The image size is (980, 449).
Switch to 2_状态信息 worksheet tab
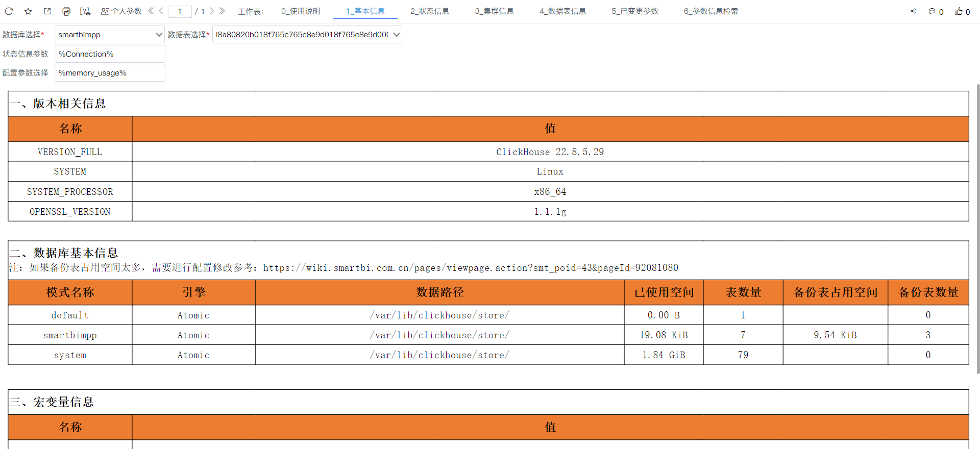click(x=430, y=11)
